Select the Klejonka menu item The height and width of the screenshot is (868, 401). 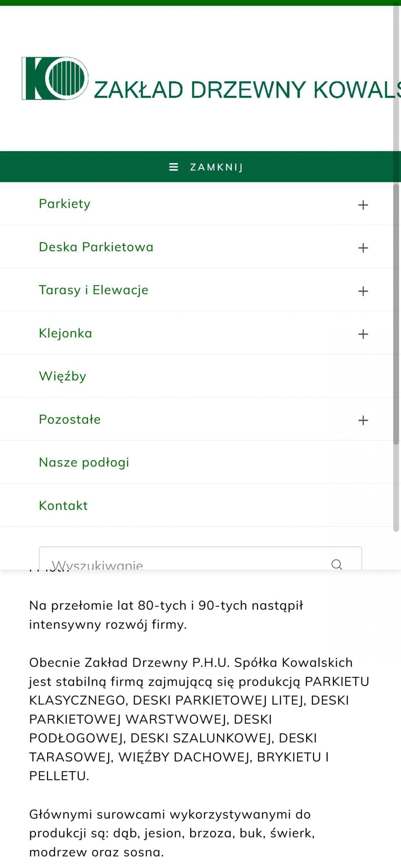pos(65,333)
